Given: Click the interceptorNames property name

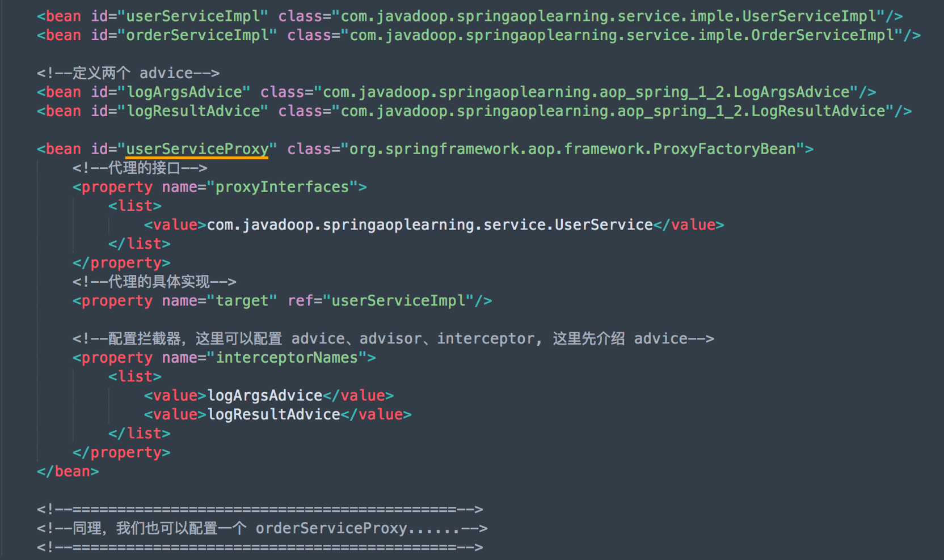Looking at the screenshot, I should [x=286, y=358].
